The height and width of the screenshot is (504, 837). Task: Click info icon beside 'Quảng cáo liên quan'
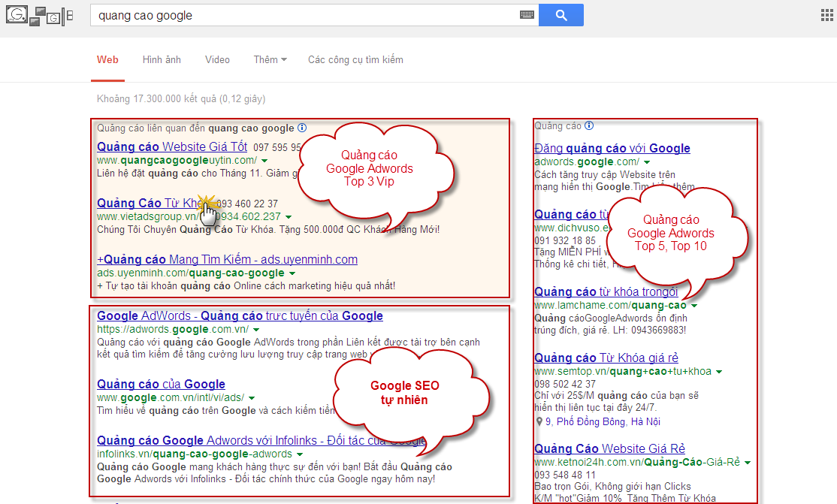pos(302,128)
